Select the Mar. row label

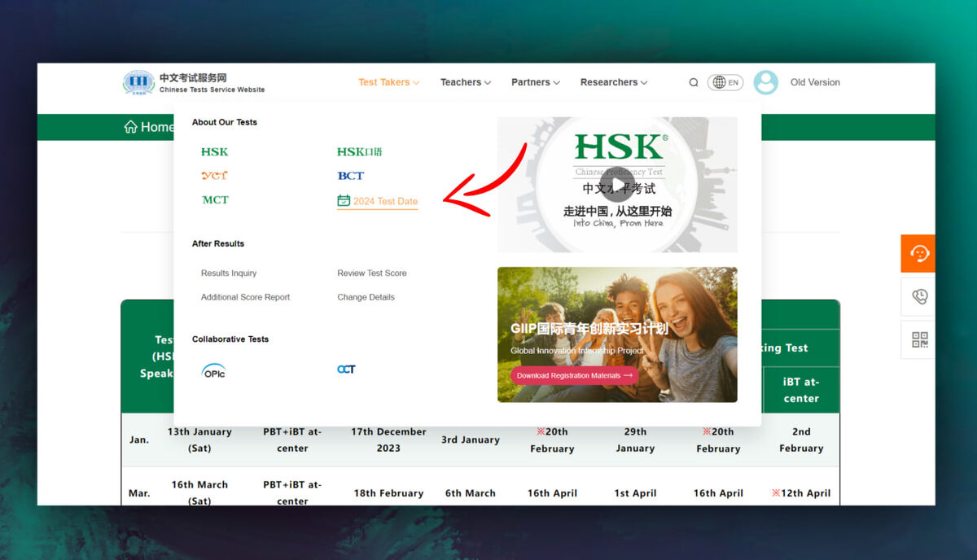(139, 493)
